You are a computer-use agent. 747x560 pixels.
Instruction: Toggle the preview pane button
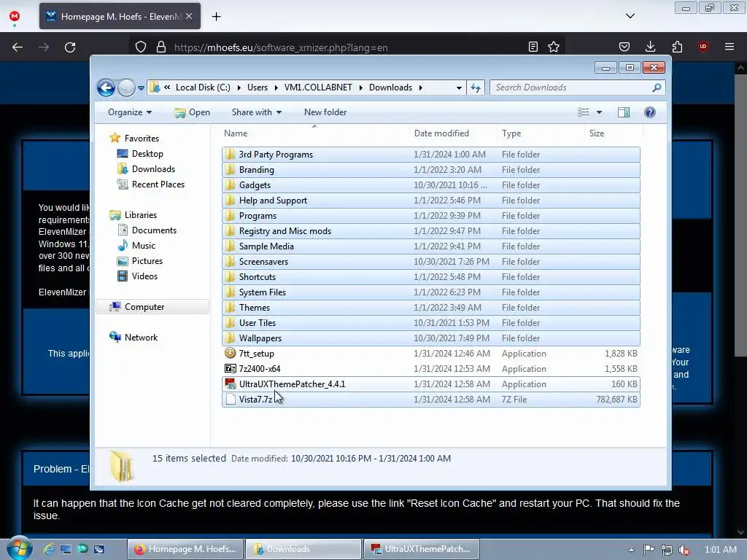coord(624,112)
